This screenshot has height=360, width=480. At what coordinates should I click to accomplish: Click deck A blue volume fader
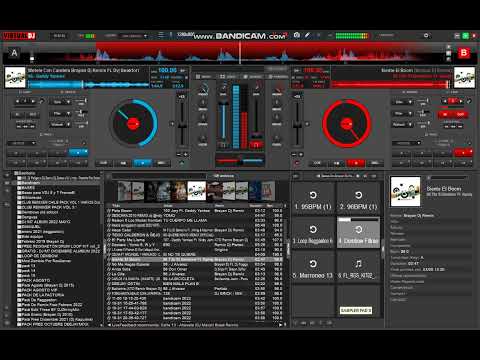(224, 120)
